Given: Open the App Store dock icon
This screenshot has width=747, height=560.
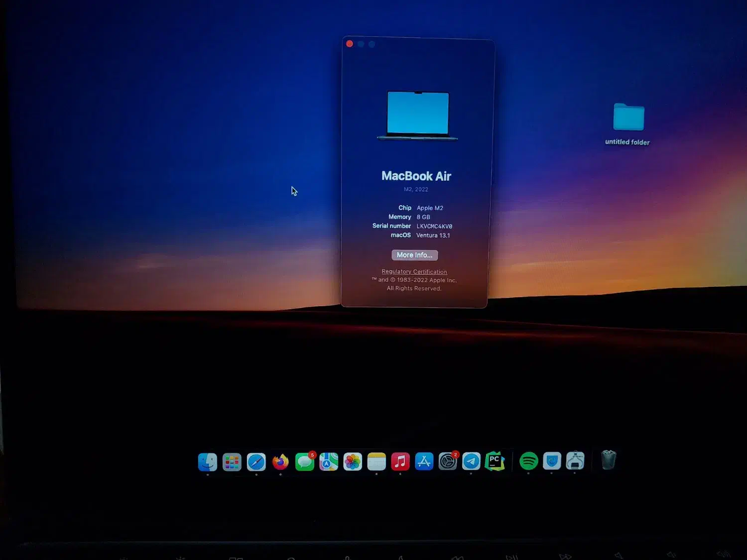Looking at the screenshot, I should point(424,461).
